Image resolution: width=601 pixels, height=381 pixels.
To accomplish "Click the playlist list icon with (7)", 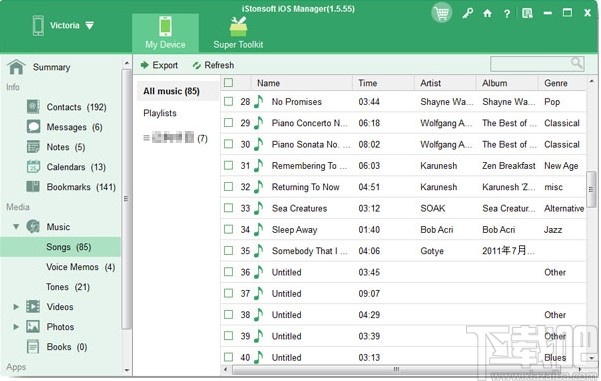I will click(x=146, y=137).
